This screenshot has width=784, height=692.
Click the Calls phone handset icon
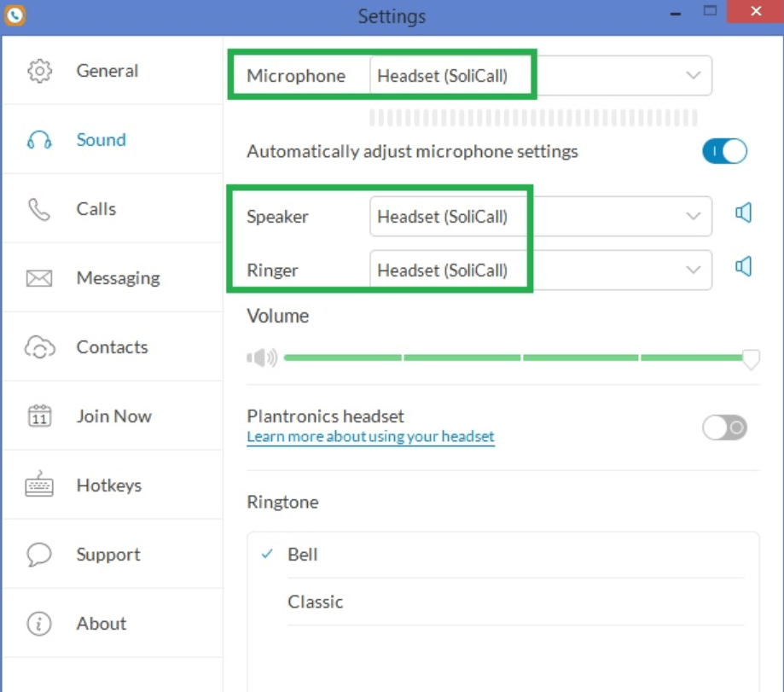pos(39,210)
